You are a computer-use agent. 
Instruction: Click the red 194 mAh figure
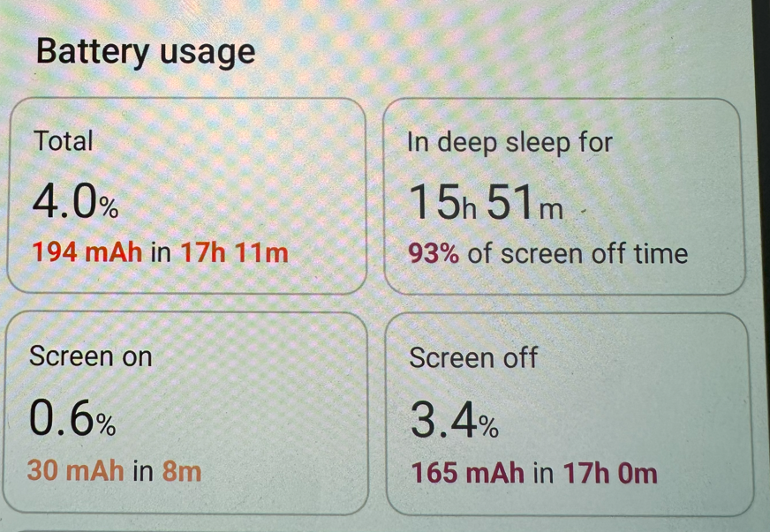(87, 253)
